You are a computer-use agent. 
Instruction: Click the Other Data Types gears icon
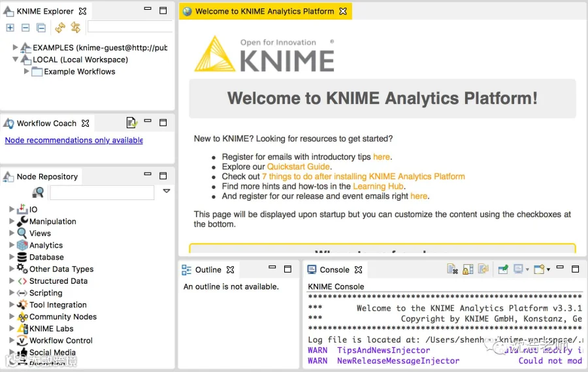tap(22, 269)
